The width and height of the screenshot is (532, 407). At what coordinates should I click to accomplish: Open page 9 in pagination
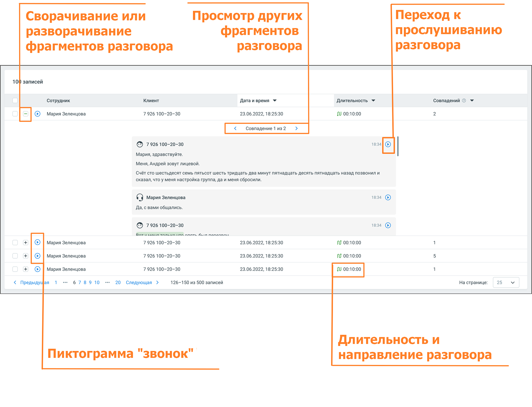(x=90, y=283)
